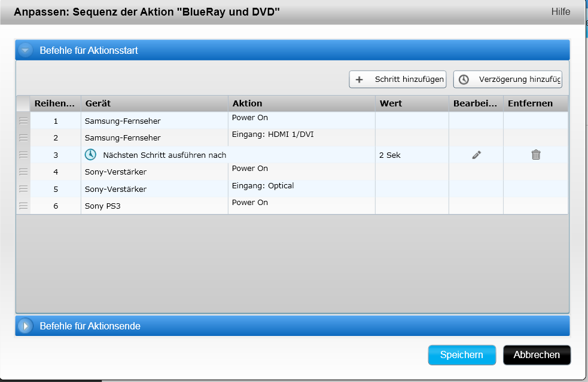Grab the drag handle of row 1

pyautogui.click(x=23, y=121)
